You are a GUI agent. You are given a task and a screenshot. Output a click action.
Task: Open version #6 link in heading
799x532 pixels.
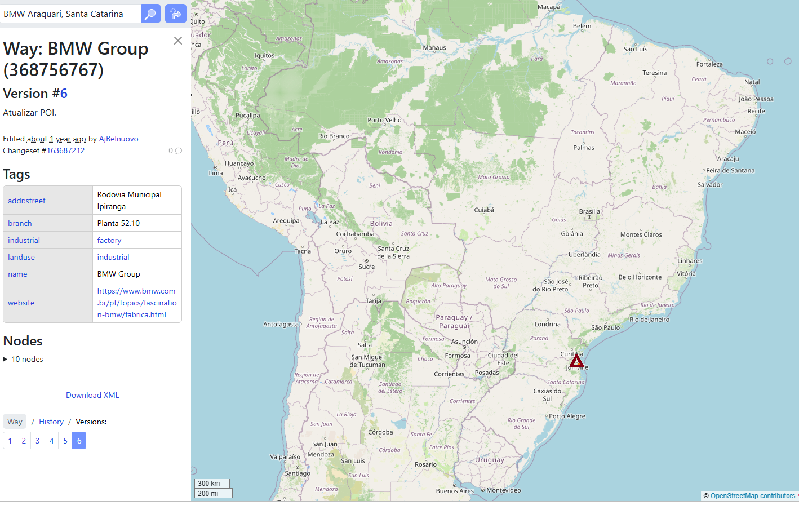click(64, 94)
